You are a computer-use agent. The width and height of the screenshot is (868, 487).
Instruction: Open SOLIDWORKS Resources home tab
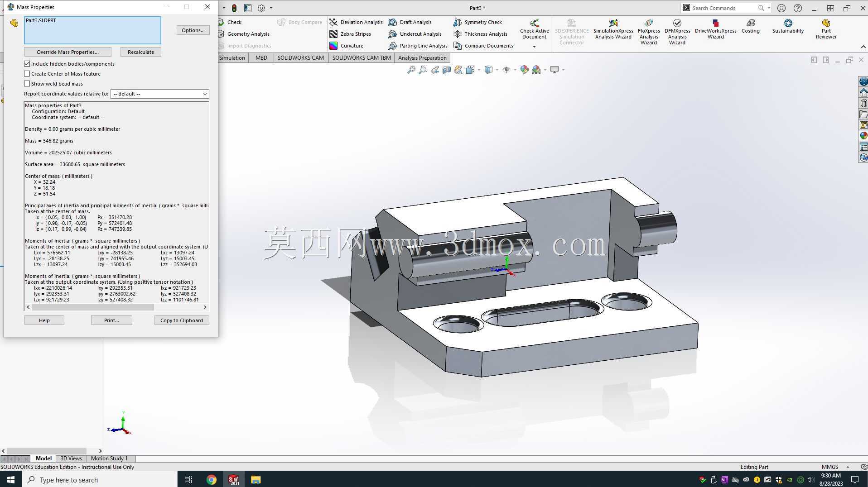pyautogui.click(x=863, y=92)
